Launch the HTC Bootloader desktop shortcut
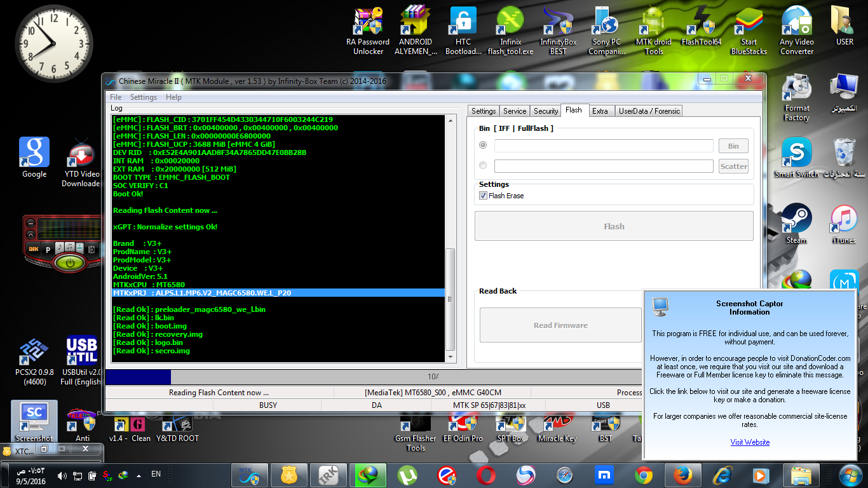The width and height of the screenshot is (868, 488). 463,30
